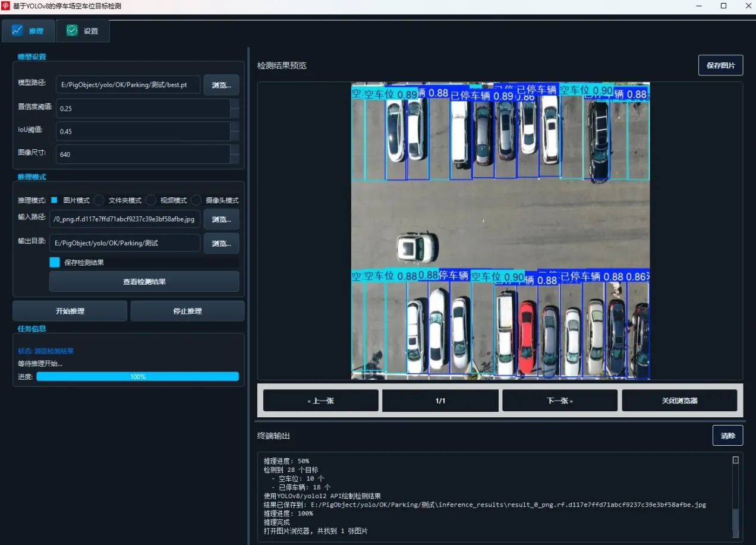Click the 输入路径 field with jpg filename

click(125, 219)
